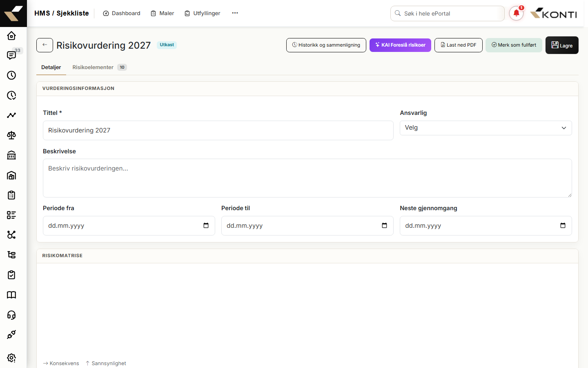Click the app logo in the top-left corner
Image resolution: width=588 pixels, height=368 pixels.
point(13,13)
